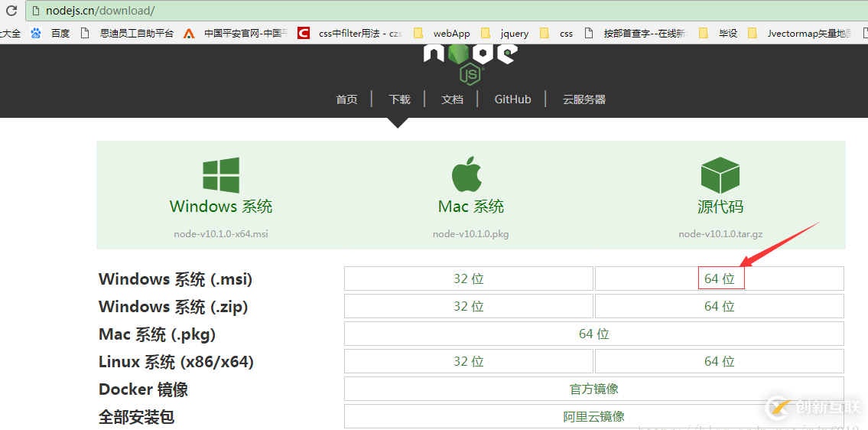Open the 百度 bookmark paw icon
Image resolution: width=868 pixels, height=430 pixels.
pyautogui.click(x=36, y=33)
